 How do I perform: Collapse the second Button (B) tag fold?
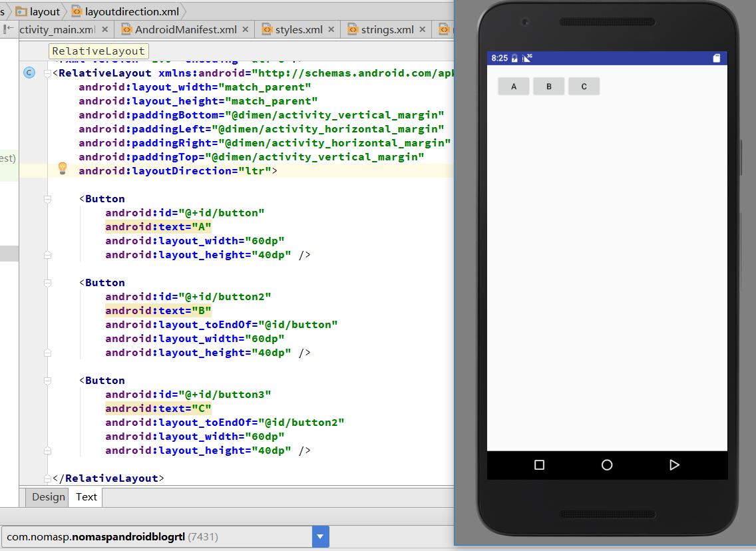48,283
